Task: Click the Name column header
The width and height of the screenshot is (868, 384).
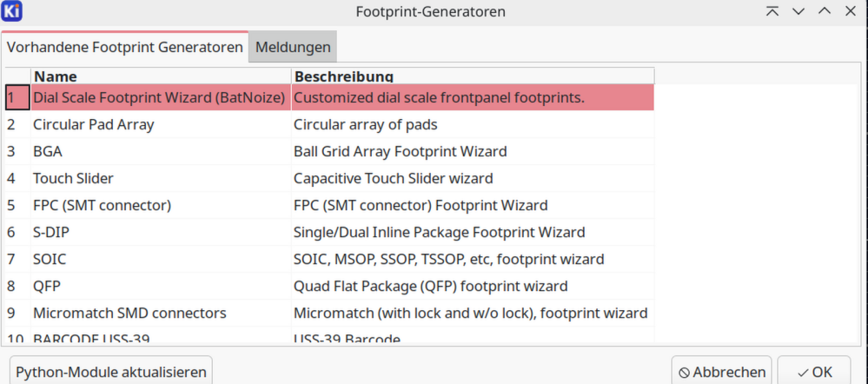Action: 161,76
